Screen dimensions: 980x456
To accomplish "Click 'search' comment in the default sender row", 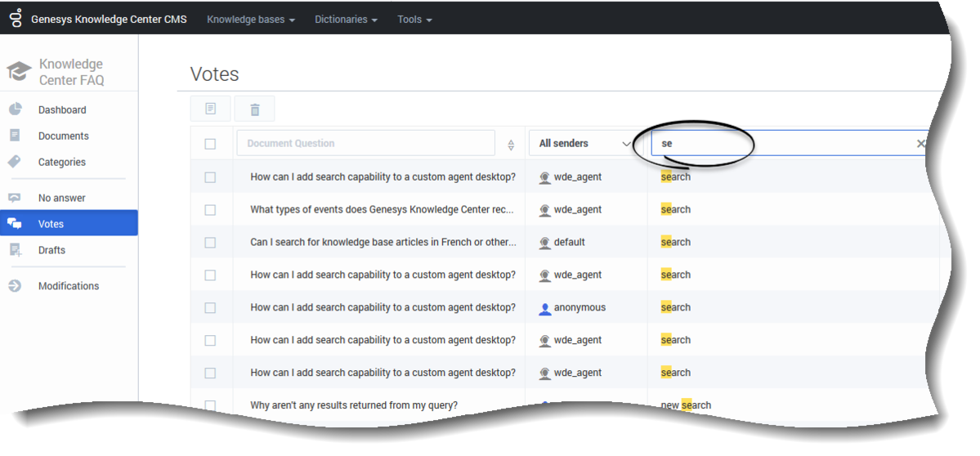I will pyautogui.click(x=676, y=243).
